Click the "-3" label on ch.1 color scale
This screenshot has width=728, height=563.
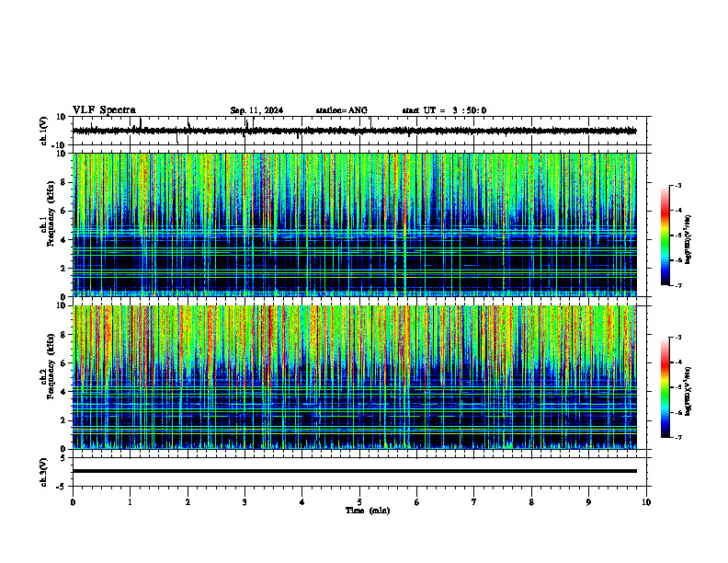[678, 185]
